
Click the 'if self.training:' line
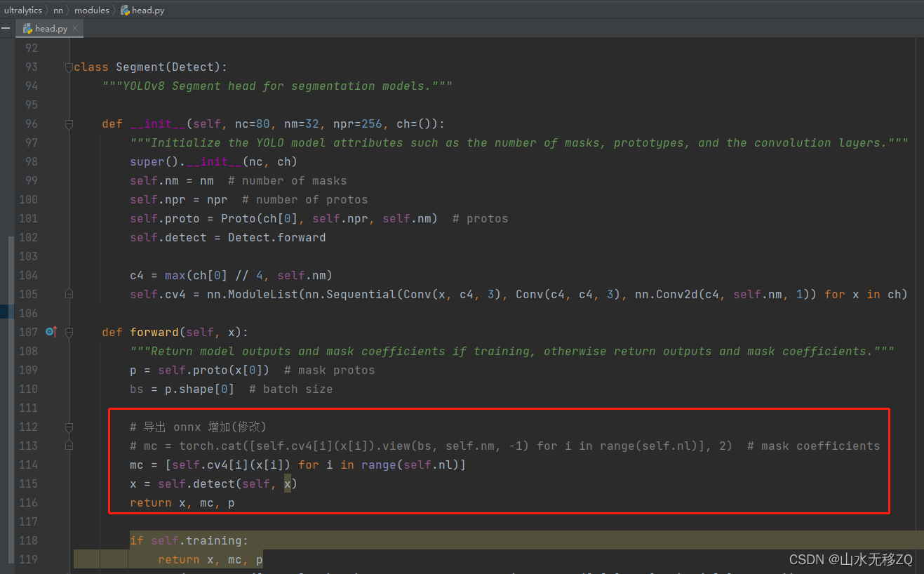tap(189, 541)
